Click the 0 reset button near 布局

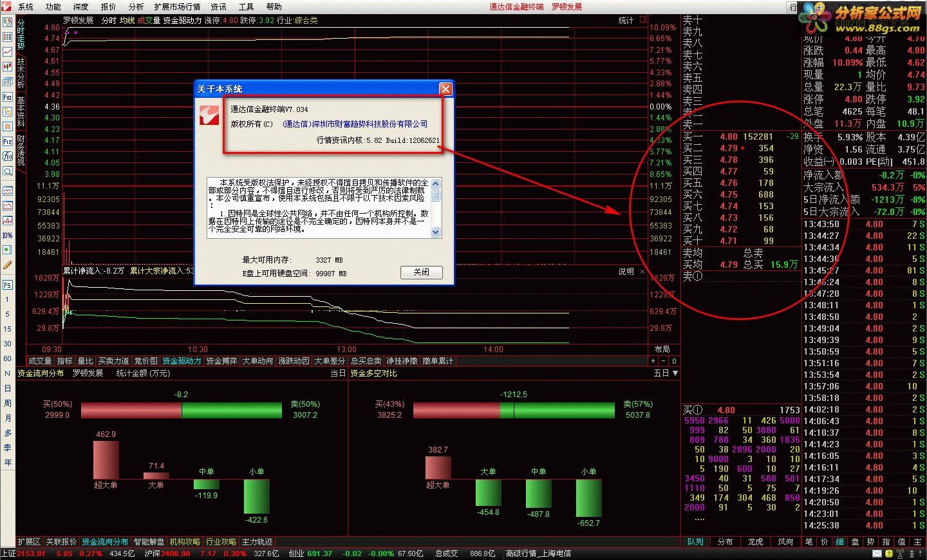point(674,361)
